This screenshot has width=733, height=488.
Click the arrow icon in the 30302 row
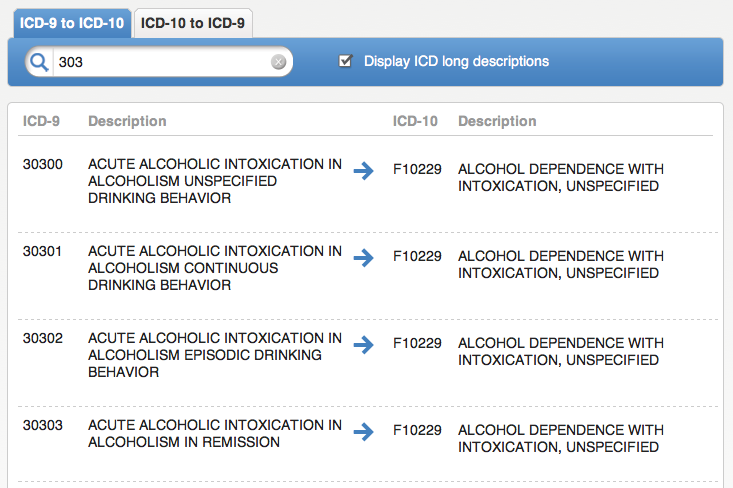click(x=364, y=344)
